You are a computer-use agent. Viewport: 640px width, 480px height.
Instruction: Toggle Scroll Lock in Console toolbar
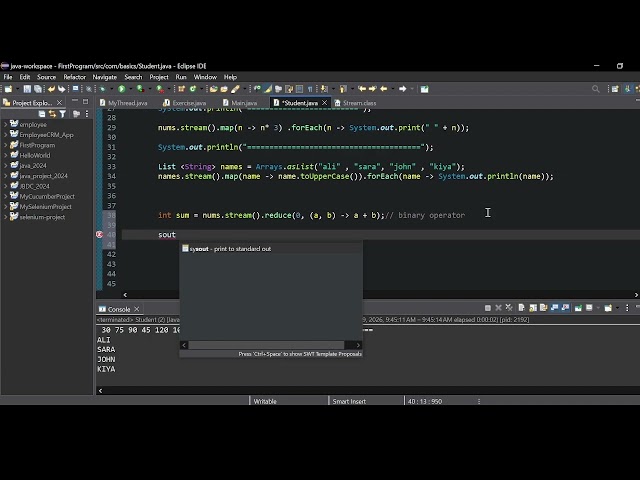[x=533, y=308]
